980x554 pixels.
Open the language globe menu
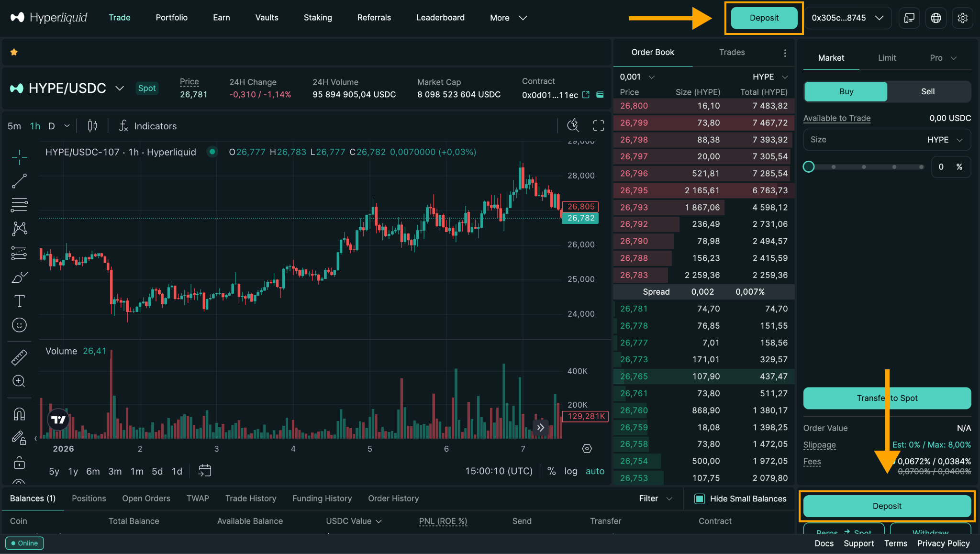click(x=936, y=18)
